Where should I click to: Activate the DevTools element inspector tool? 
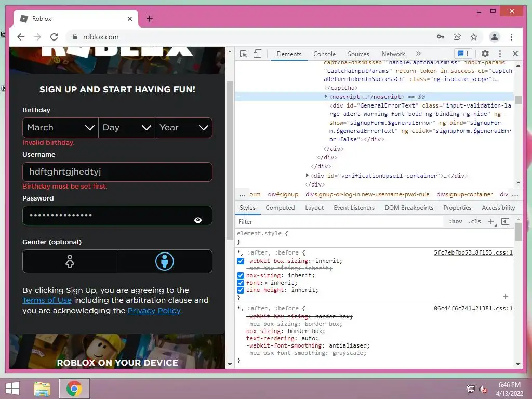[x=243, y=54]
